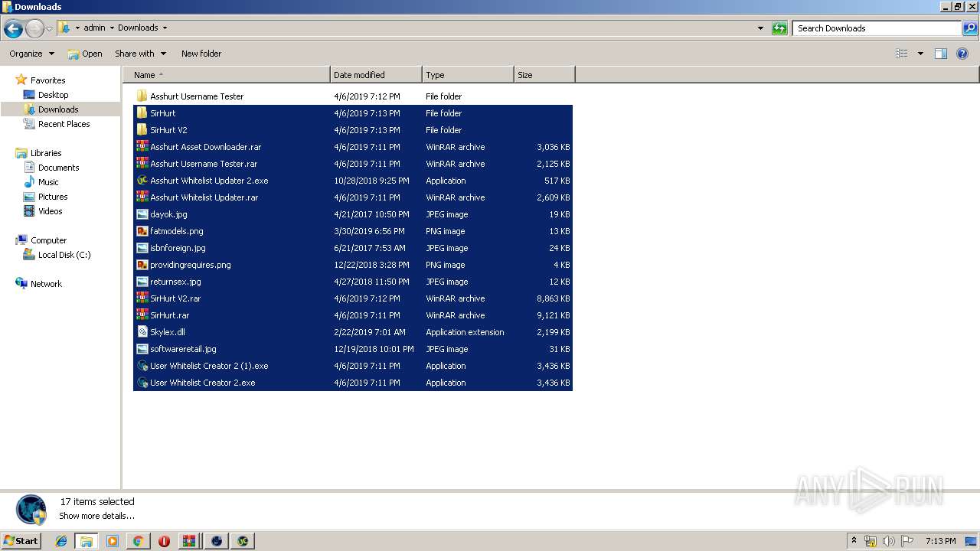The width and height of the screenshot is (980, 551).
Task: Open the Videos library
Action: [x=51, y=211]
